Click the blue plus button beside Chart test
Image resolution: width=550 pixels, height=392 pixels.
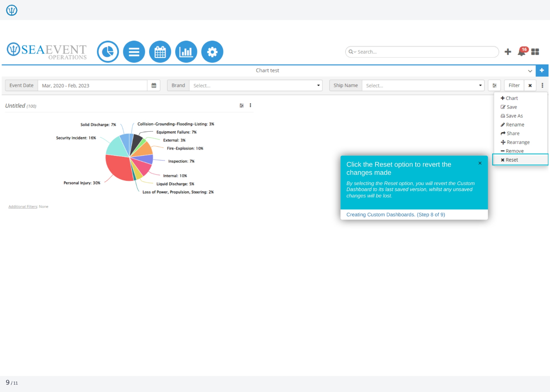pos(542,70)
